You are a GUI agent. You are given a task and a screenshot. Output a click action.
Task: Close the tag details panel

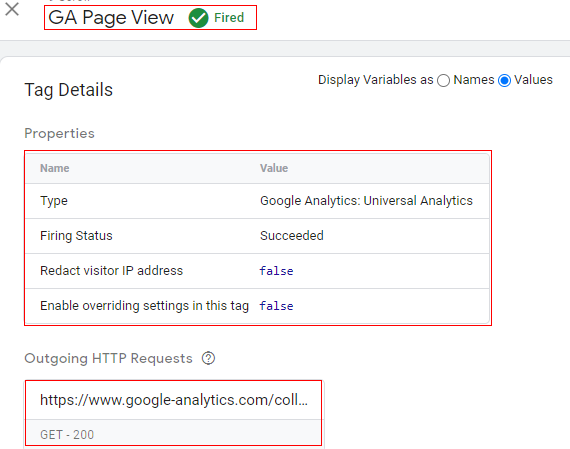[x=12, y=9]
